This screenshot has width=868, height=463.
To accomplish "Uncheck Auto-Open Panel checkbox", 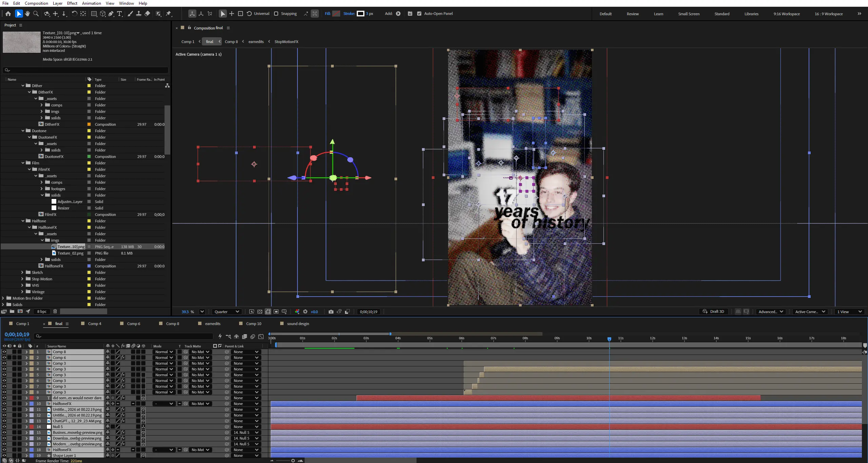I will click(x=419, y=14).
